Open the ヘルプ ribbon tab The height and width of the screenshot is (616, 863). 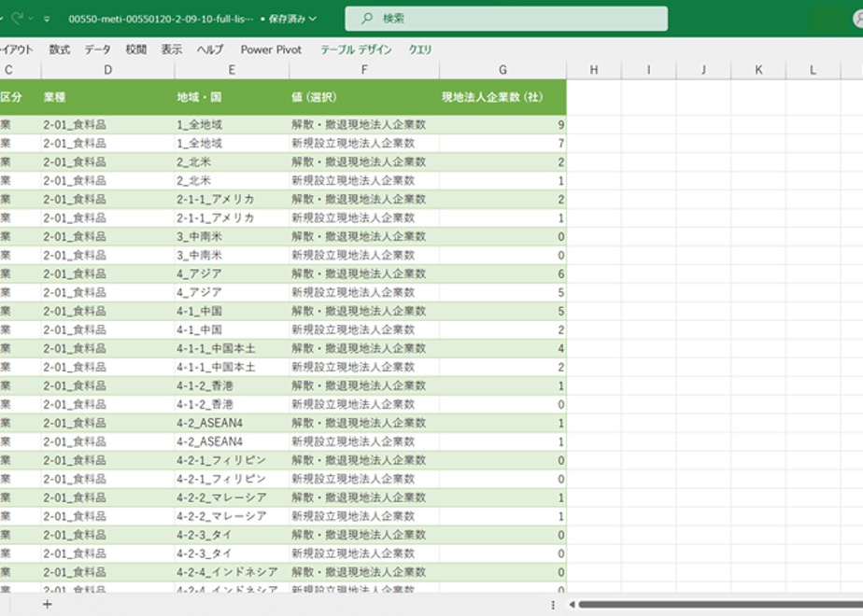(210, 49)
